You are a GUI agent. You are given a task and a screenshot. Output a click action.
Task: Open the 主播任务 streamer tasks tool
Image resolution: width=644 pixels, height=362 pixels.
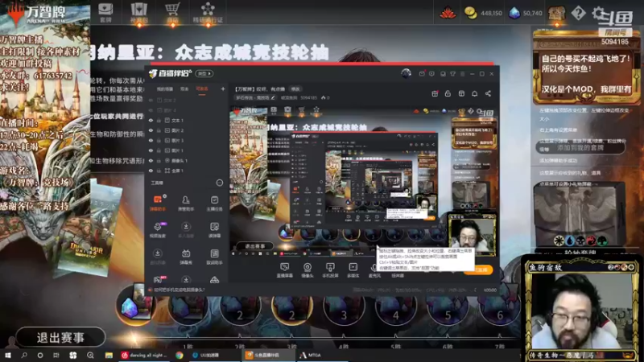point(214,203)
